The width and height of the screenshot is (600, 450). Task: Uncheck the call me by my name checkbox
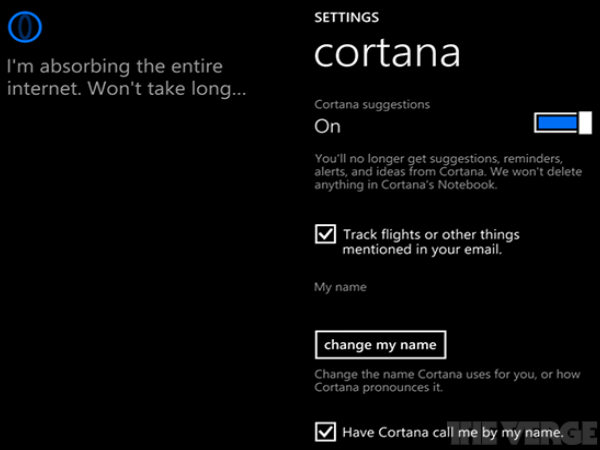(x=325, y=431)
